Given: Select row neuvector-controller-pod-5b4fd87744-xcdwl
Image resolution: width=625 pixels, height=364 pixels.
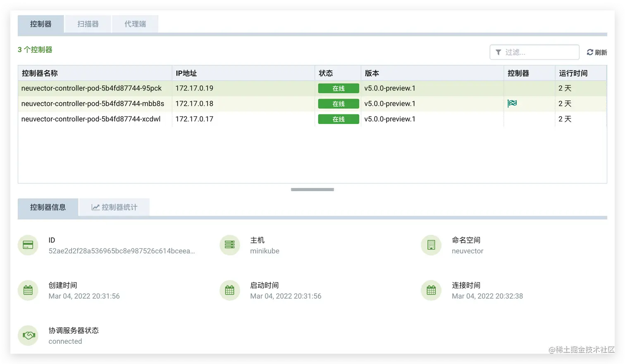Looking at the screenshot, I should coord(312,119).
